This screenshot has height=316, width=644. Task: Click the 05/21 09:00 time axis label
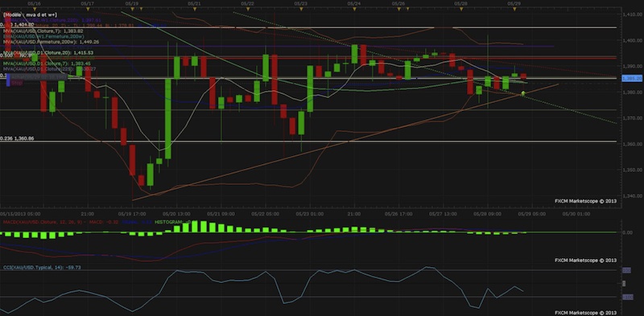coord(221,214)
